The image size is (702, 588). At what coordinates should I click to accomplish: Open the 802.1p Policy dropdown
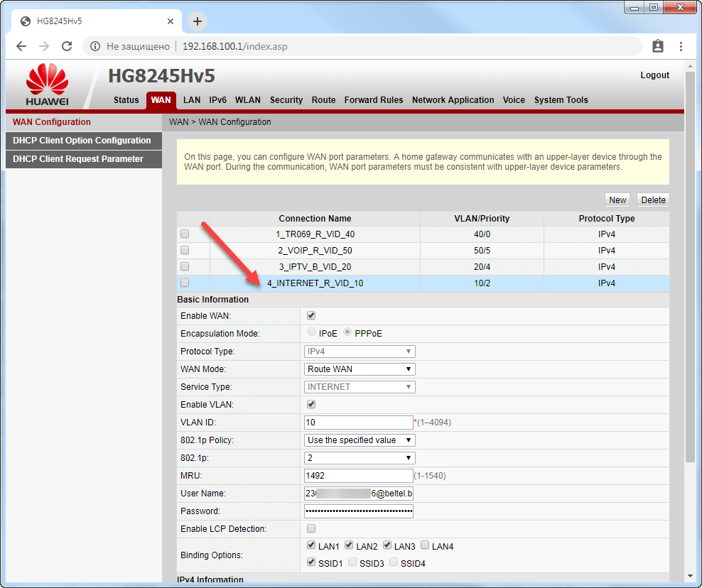coord(360,440)
